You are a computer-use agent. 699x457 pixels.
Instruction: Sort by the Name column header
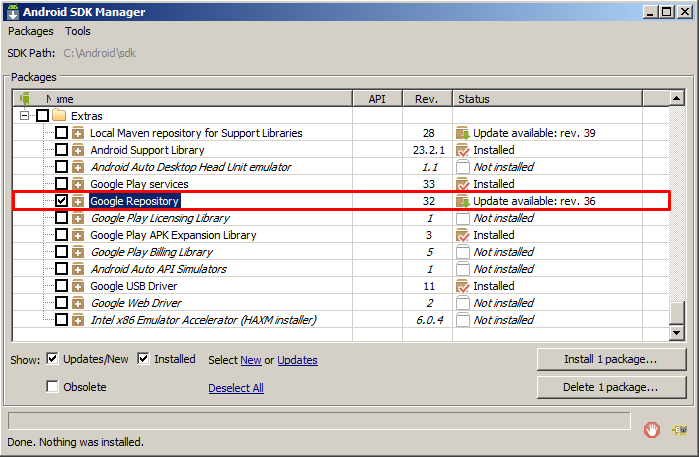[x=183, y=99]
